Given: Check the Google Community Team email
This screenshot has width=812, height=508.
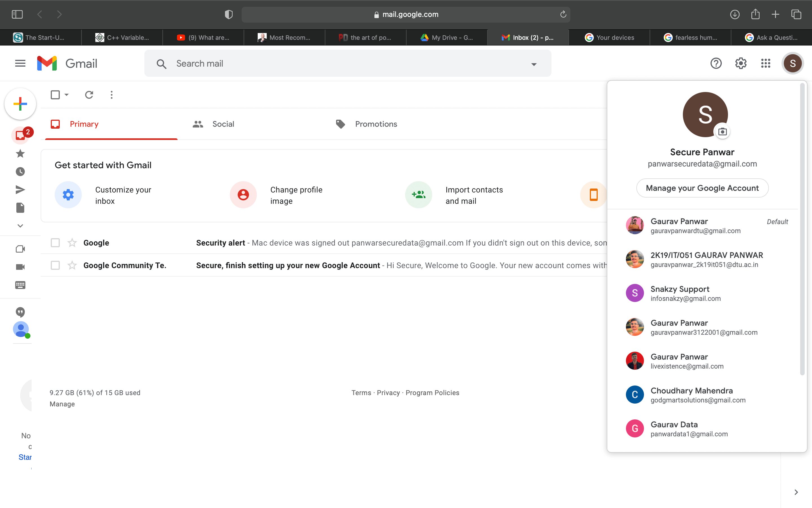Looking at the screenshot, I should pos(55,265).
